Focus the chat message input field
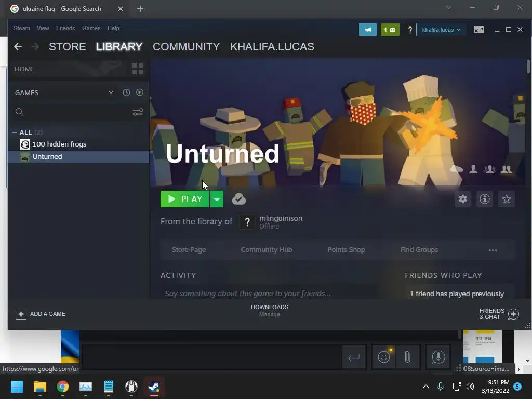 (x=212, y=357)
